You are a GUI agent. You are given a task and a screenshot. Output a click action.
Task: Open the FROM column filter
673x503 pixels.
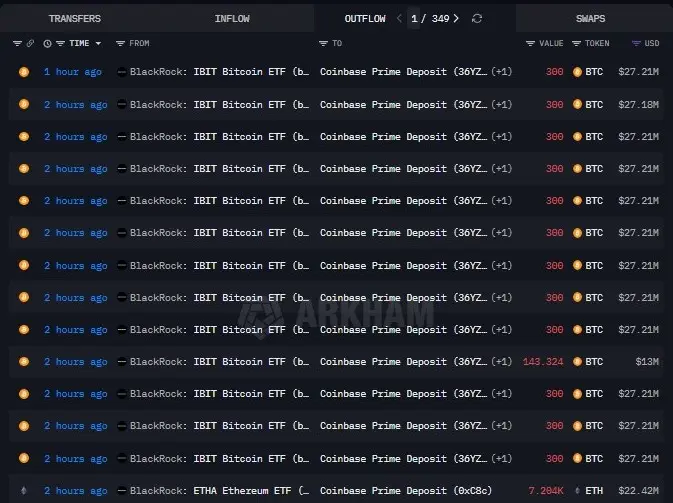pyautogui.click(x=120, y=43)
